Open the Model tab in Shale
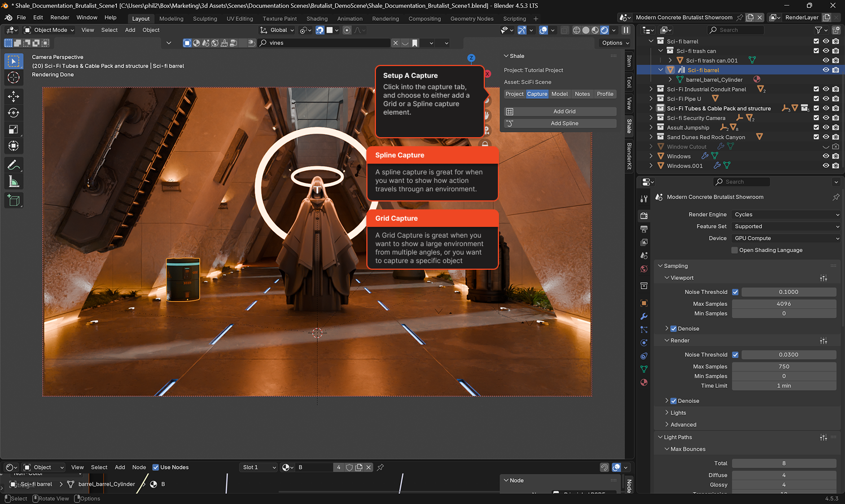Viewport: 845px width, 504px height. point(559,94)
